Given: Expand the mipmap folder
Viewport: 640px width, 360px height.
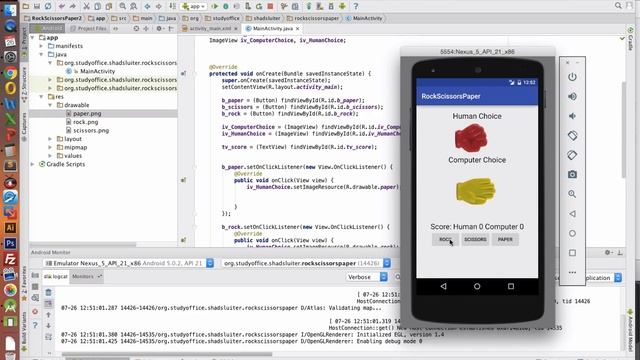Looking at the screenshot, I should coord(50,147).
